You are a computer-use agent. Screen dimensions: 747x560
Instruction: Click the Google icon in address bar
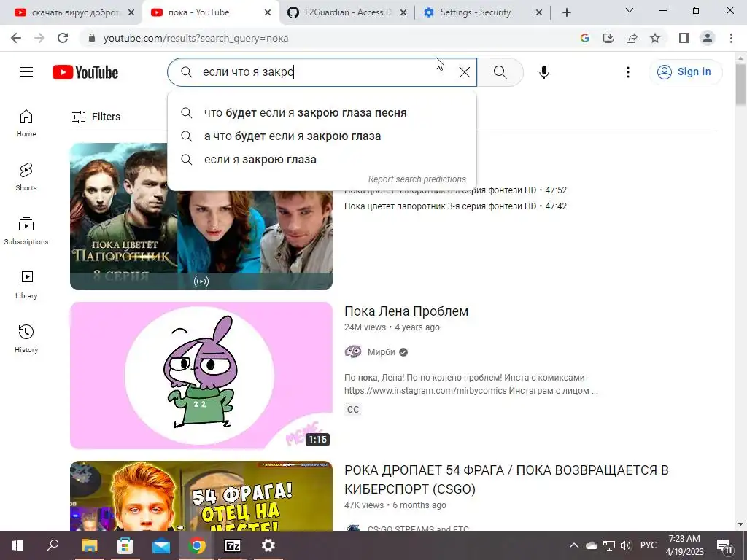[x=585, y=38]
